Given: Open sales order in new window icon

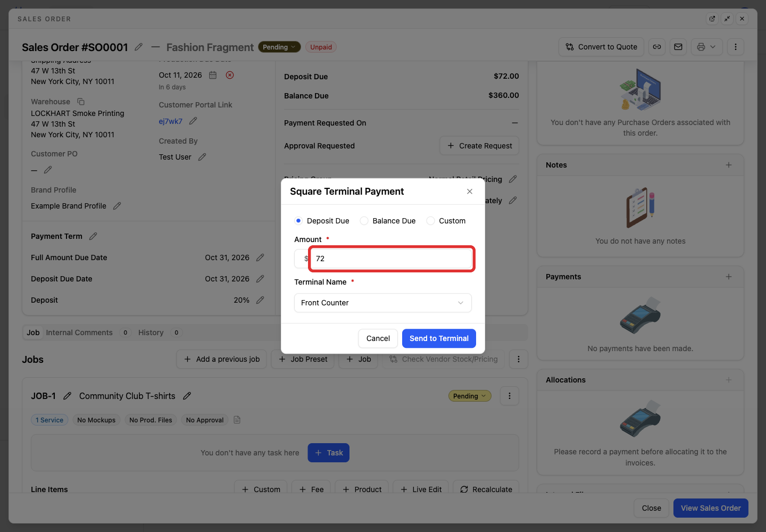Looking at the screenshot, I should [712, 19].
